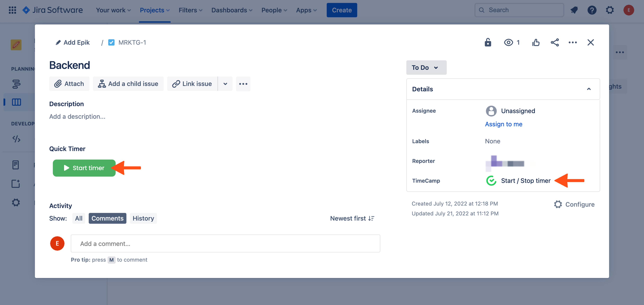Click the share issue icon
The height and width of the screenshot is (305, 644).
555,43
